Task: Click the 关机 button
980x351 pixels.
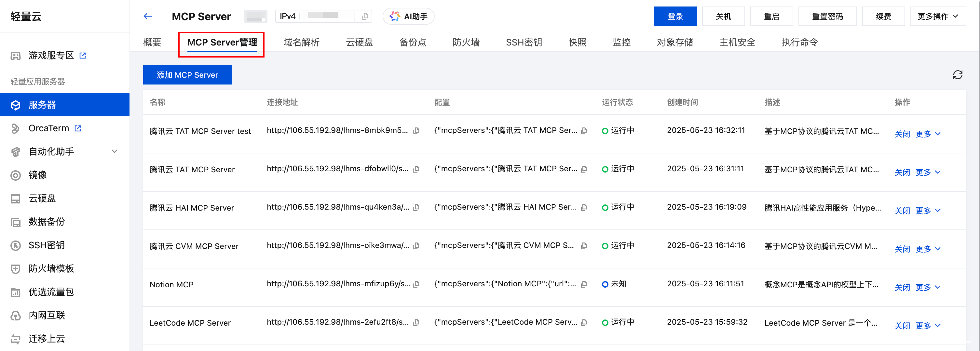Action: click(x=723, y=16)
